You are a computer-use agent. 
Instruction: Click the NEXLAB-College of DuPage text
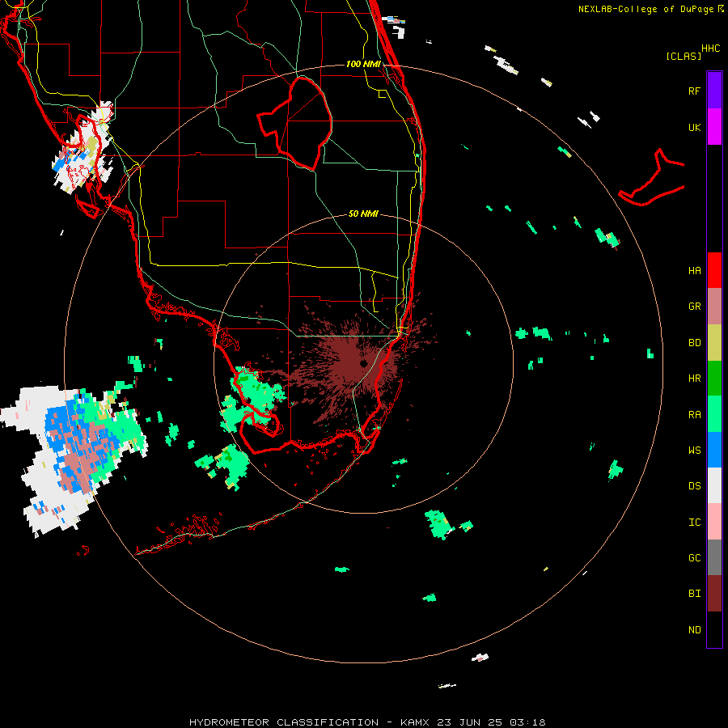[645, 9]
